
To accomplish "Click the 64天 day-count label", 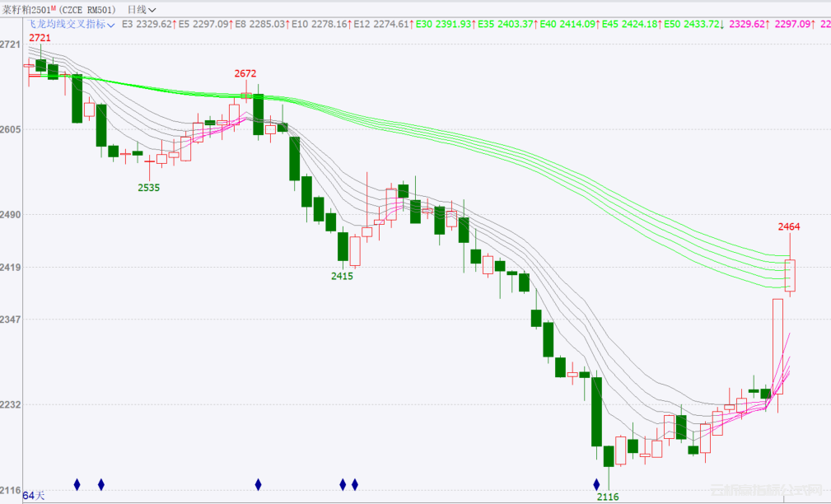I will (34, 496).
